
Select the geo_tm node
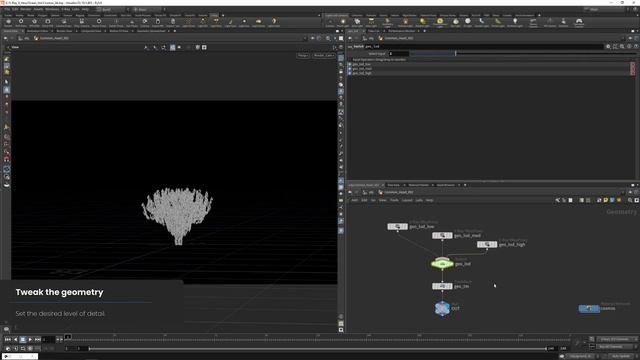(442, 286)
